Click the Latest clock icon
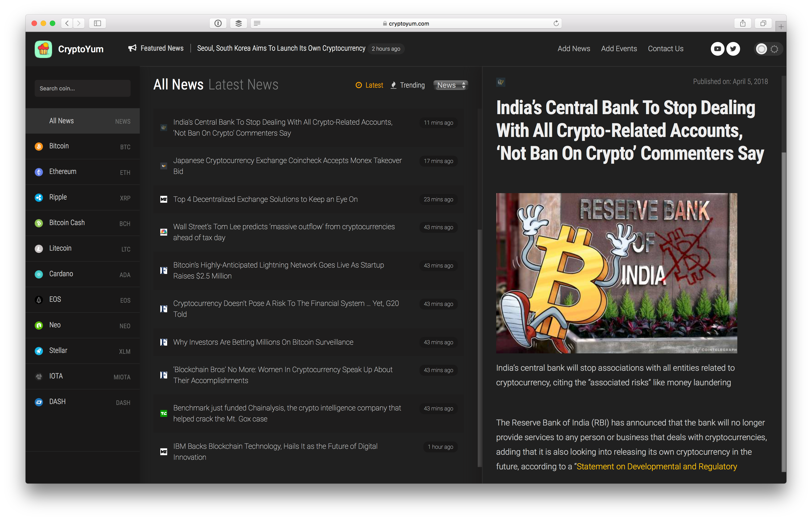812x520 pixels. (x=359, y=85)
